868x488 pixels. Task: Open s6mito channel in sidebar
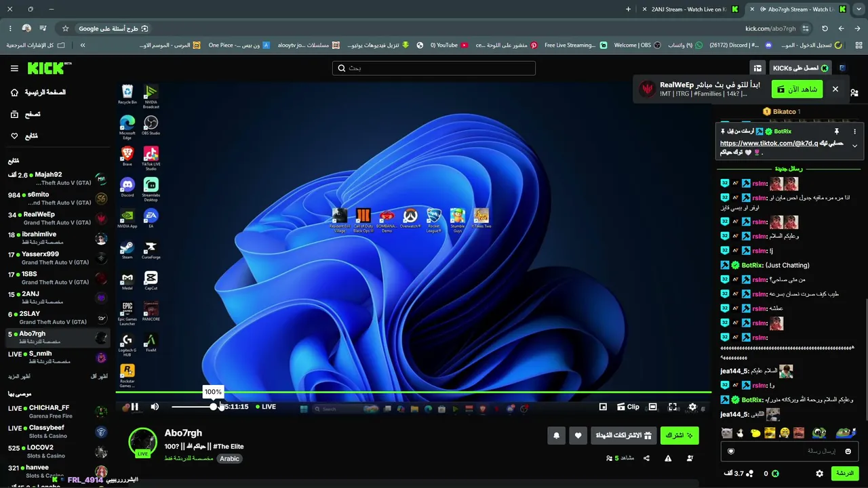(57, 199)
